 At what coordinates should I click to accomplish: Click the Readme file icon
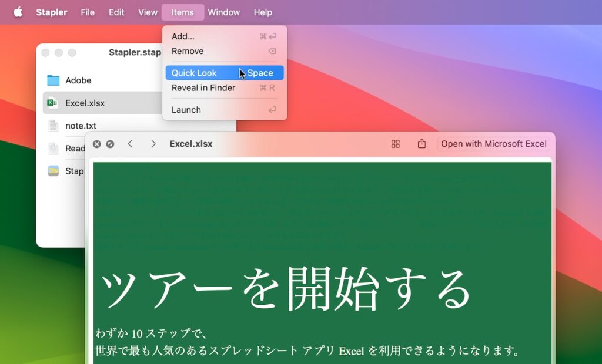pyautogui.click(x=53, y=149)
